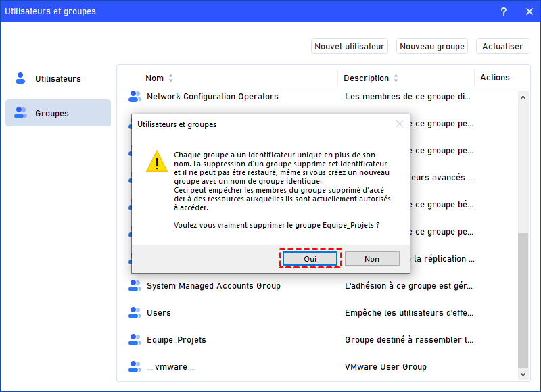Viewport: 541px width, 392px height.
Task: Open the help question mark icon
Action: (504, 11)
